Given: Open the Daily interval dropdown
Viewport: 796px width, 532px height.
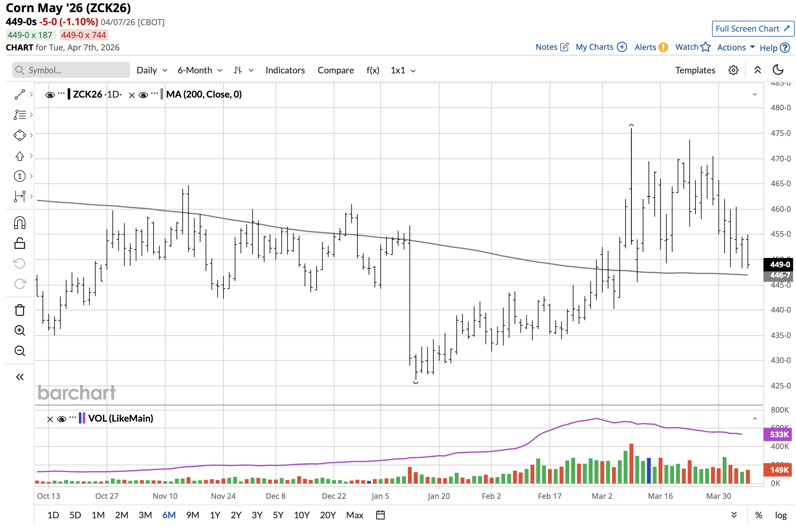Looking at the screenshot, I should [x=152, y=70].
